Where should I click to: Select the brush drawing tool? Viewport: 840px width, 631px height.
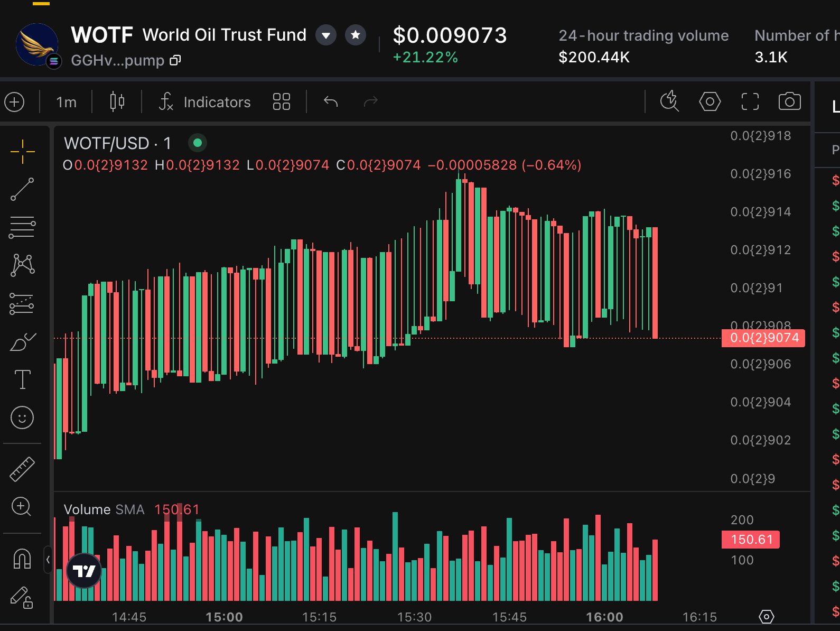tap(23, 342)
